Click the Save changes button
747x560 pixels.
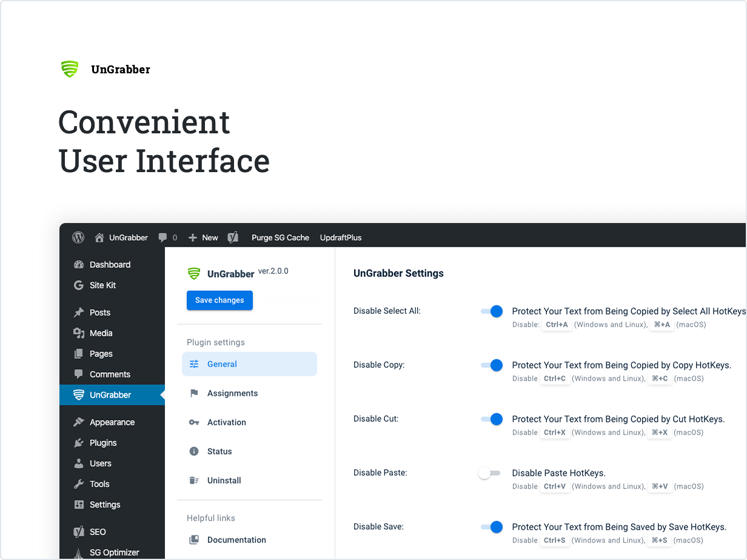[x=219, y=301]
